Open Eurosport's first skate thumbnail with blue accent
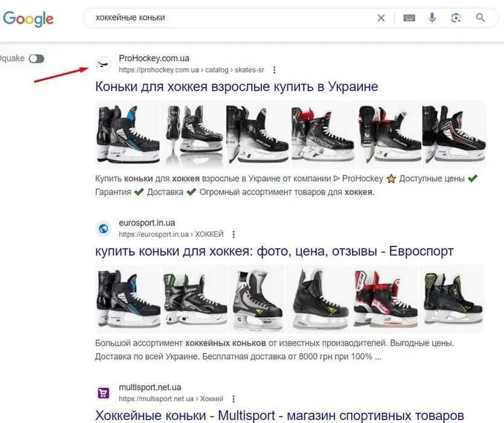 (128, 299)
